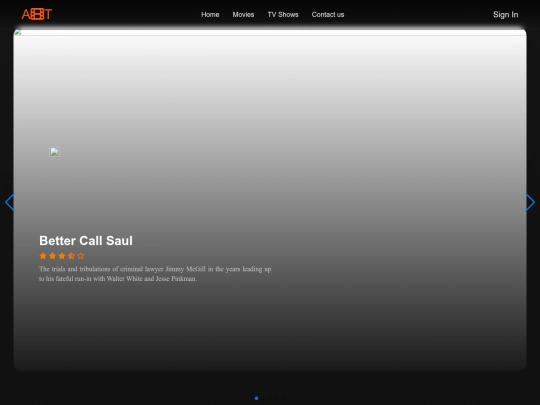This screenshot has width=540, height=405.
Task: Click the ABT film logo
Action: click(37, 14)
